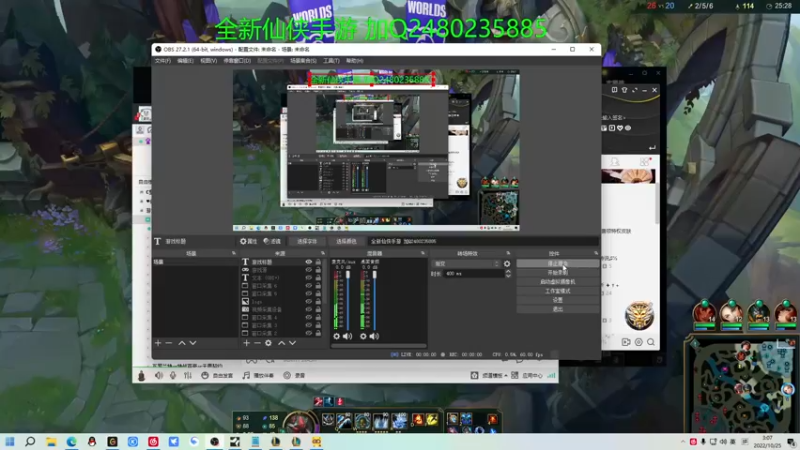The height and width of the screenshot is (450, 800).
Task: Move scene up with arrow icon
Action: click(182, 343)
